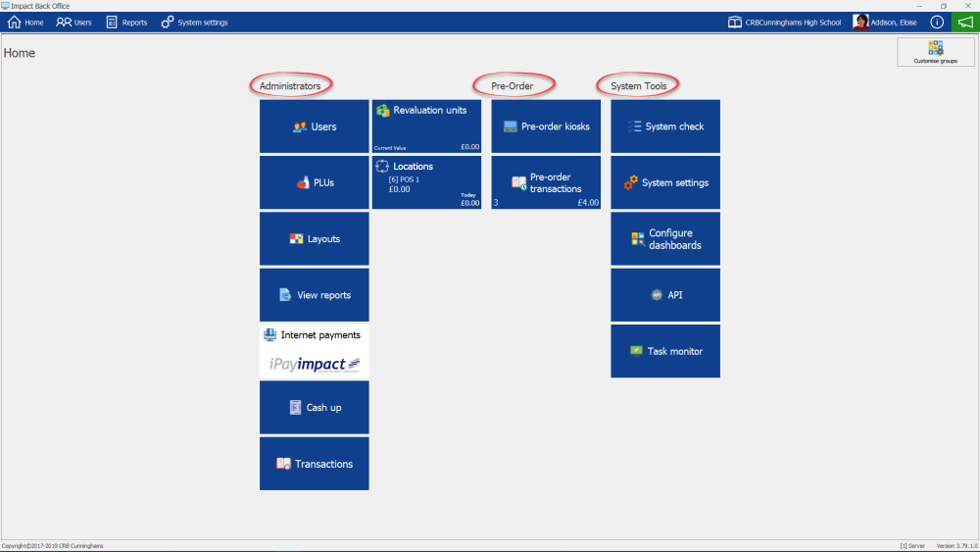Open the System settings tile
The image size is (980, 552).
click(x=665, y=182)
